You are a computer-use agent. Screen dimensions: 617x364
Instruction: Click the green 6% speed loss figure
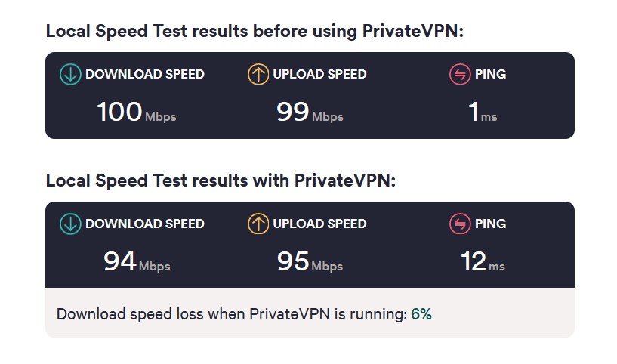pyautogui.click(x=421, y=314)
